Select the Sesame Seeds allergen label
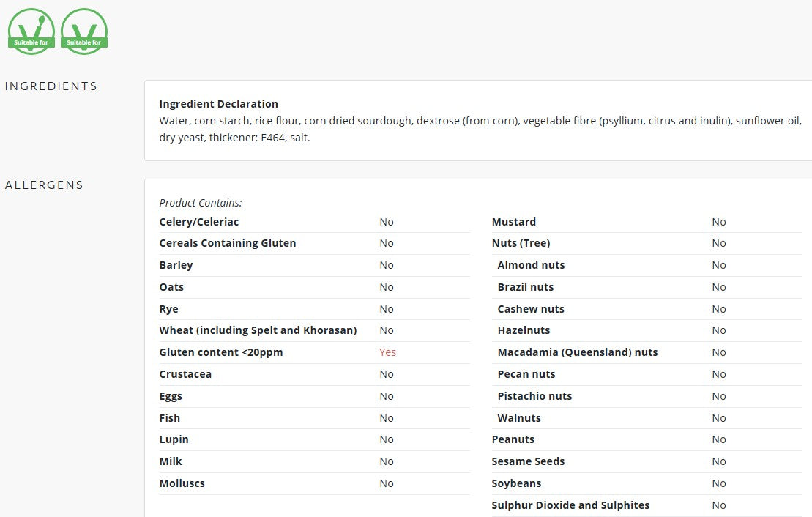 (x=528, y=461)
